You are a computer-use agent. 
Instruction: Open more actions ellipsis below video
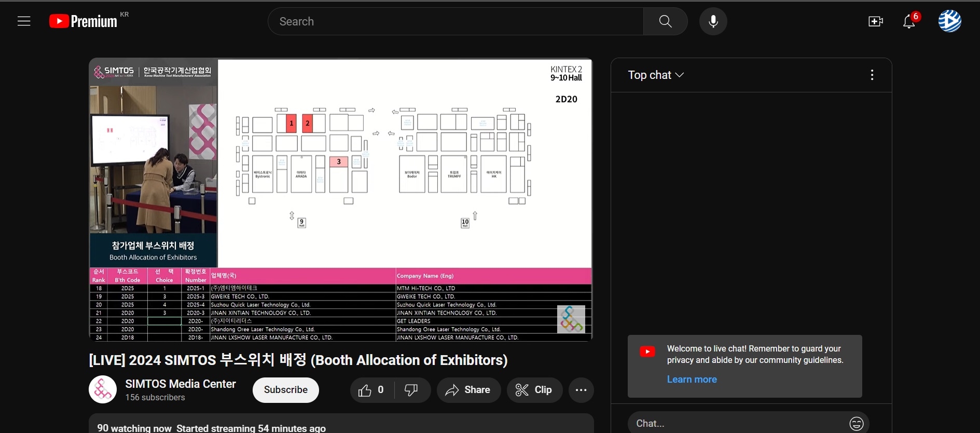(581, 390)
